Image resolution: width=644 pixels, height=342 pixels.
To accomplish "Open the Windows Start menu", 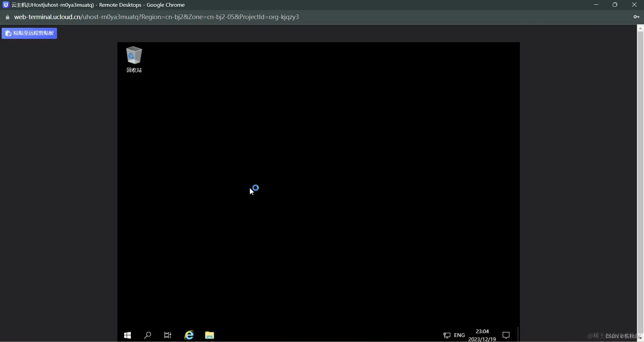I will (127, 335).
